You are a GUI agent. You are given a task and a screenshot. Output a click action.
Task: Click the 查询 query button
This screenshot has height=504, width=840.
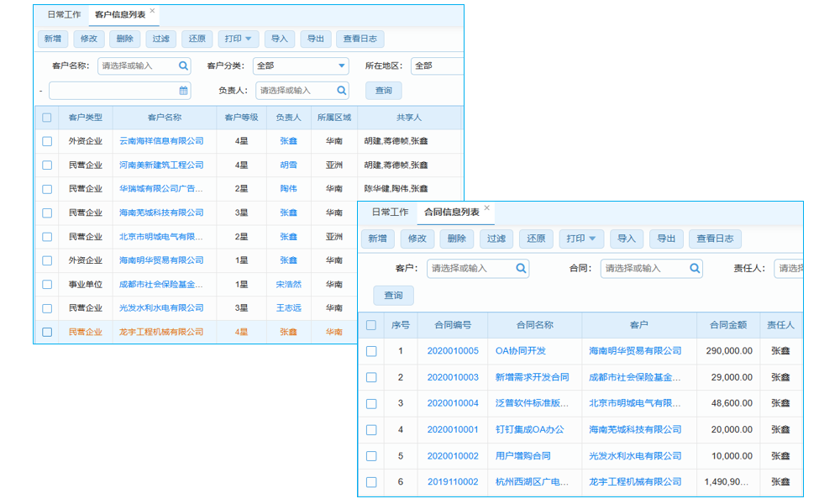382,90
